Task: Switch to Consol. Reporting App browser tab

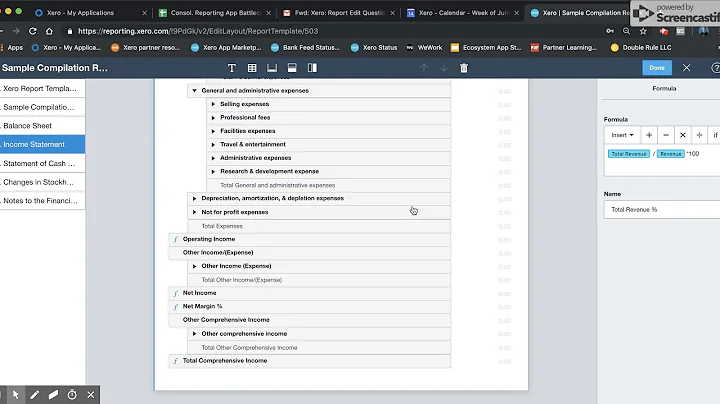Action: [215, 13]
